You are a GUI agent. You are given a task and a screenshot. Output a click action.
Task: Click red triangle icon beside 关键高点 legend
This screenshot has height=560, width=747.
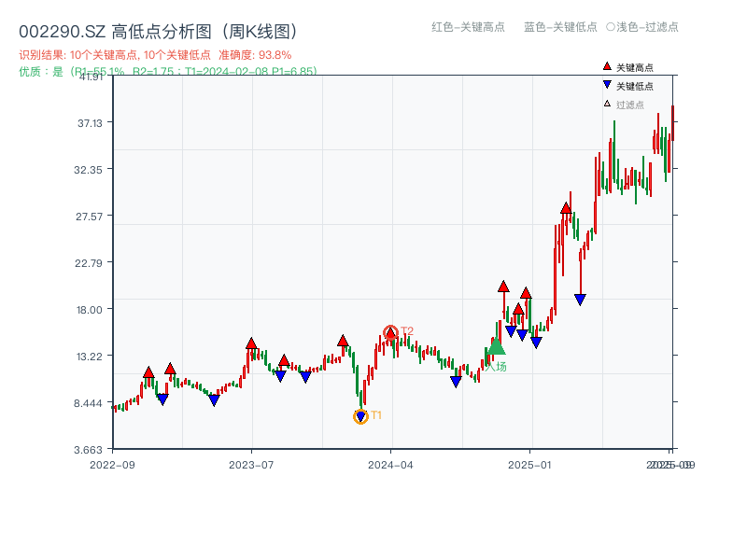click(x=607, y=66)
